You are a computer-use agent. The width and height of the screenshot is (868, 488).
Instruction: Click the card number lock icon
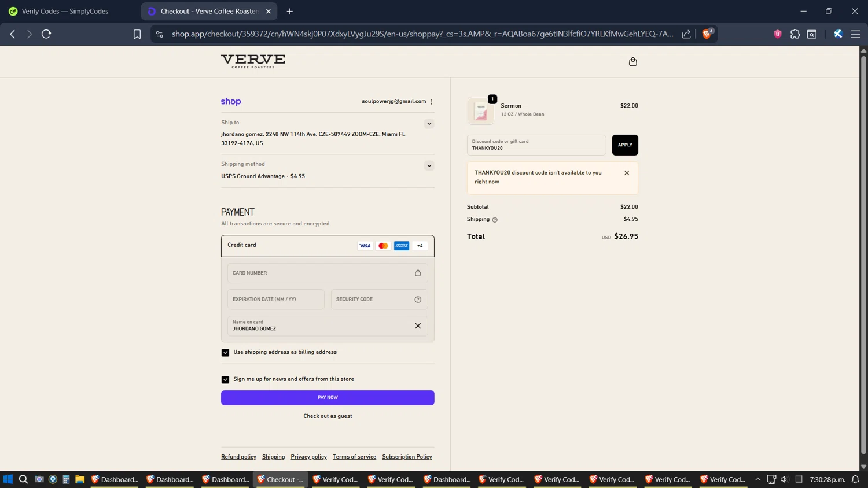[x=418, y=273]
